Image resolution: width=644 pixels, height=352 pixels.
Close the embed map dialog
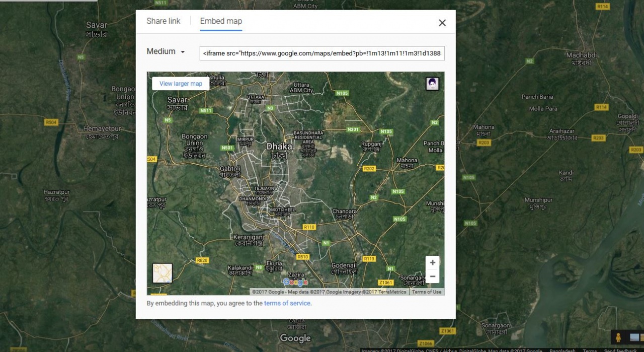pos(442,23)
